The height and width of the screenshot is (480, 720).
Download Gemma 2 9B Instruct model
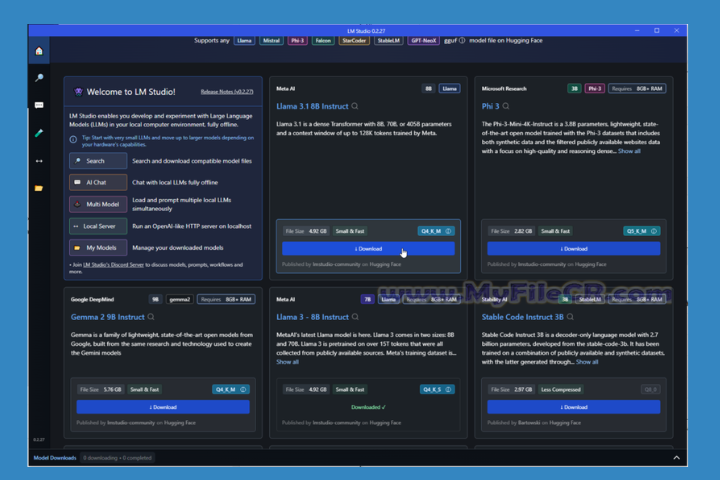[x=163, y=407]
